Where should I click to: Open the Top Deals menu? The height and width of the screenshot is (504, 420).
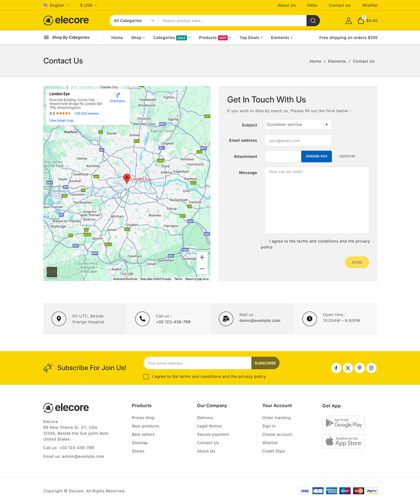click(251, 38)
